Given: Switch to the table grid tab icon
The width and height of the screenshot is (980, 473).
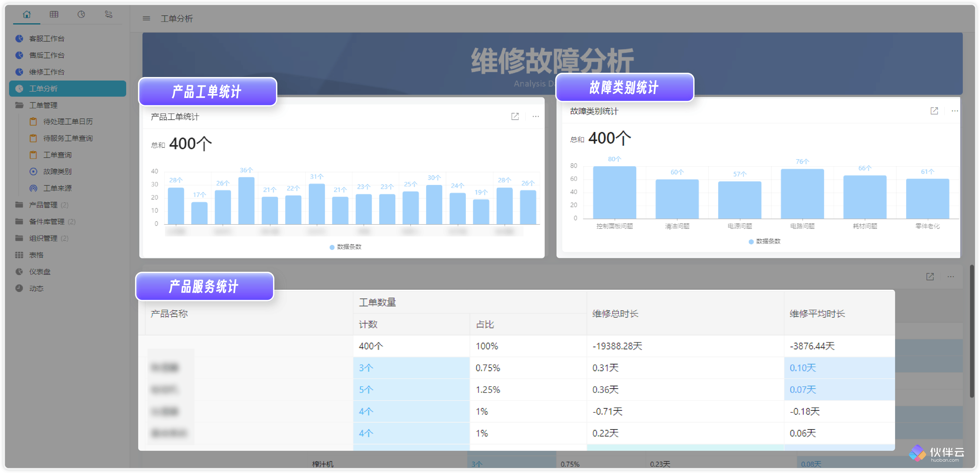Looking at the screenshot, I should coord(54,14).
